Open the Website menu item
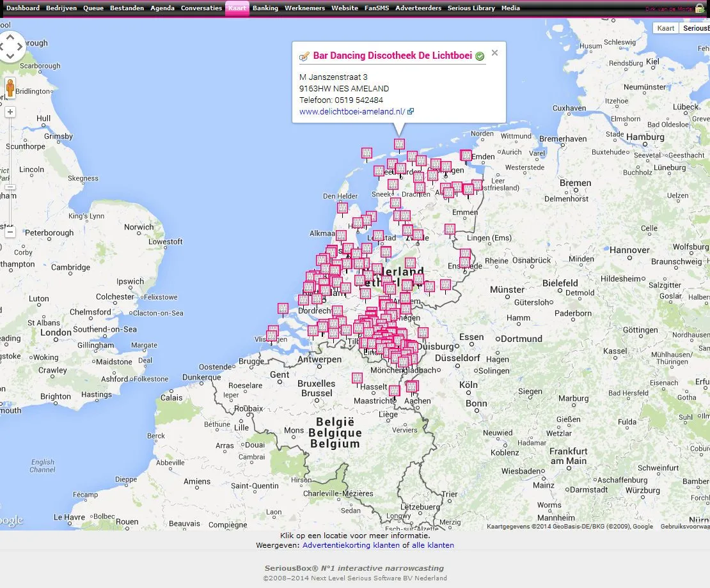The width and height of the screenshot is (710, 588). click(345, 8)
